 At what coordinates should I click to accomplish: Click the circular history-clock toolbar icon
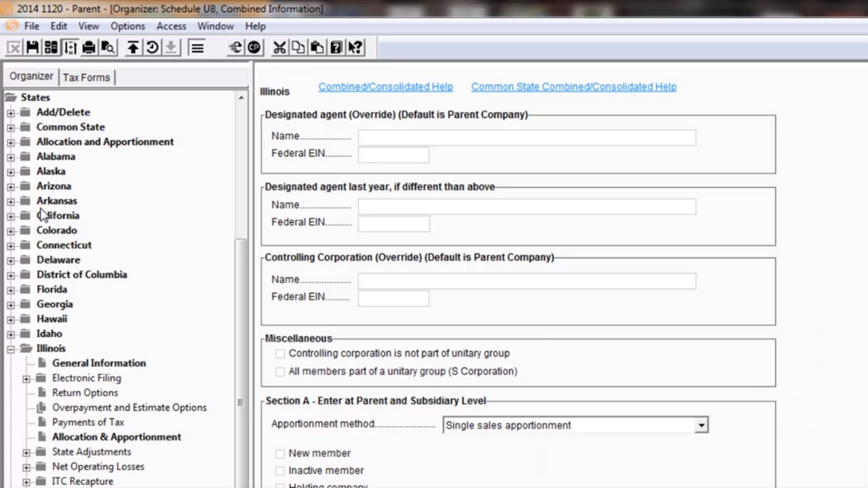(x=152, y=48)
